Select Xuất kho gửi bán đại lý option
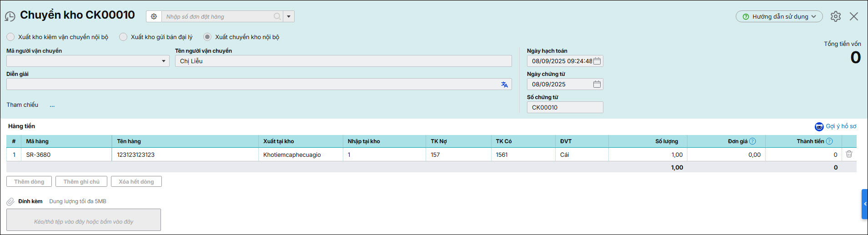This screenshot has height=235, width=868. pos(123,37)
